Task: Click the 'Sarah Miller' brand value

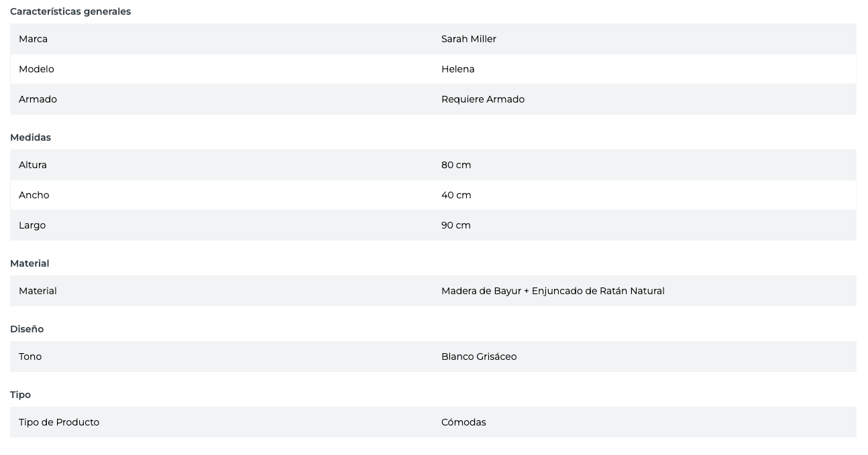Action: pyautogui.click(x=468, y=39)
